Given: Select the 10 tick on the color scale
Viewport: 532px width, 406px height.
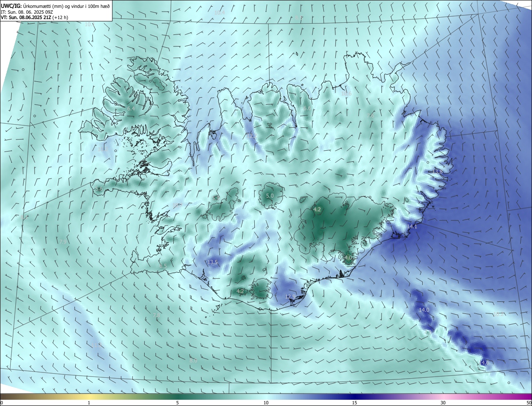Looking at the screenshot, I should coord(266,403).
